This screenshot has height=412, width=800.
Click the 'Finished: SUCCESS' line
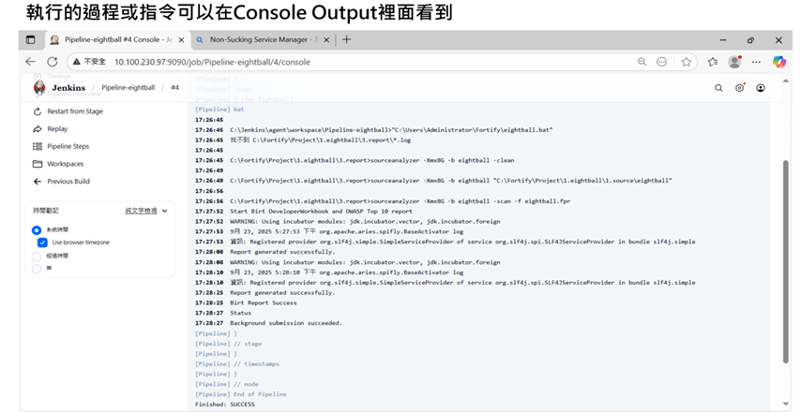(x=224, y=404)
